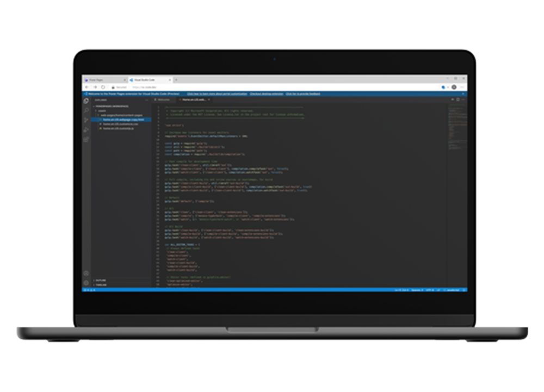Expand the Outline section
Image resolution: width=544 pixels, height=392 pixels.
pyautogui.click(x=101, y=281)
